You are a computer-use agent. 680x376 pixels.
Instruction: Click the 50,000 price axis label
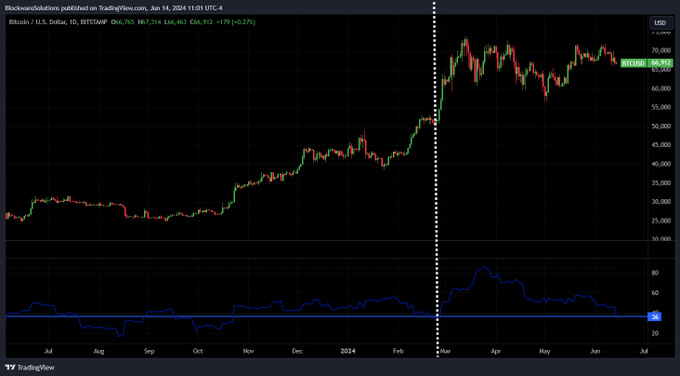tap(661, 126)
